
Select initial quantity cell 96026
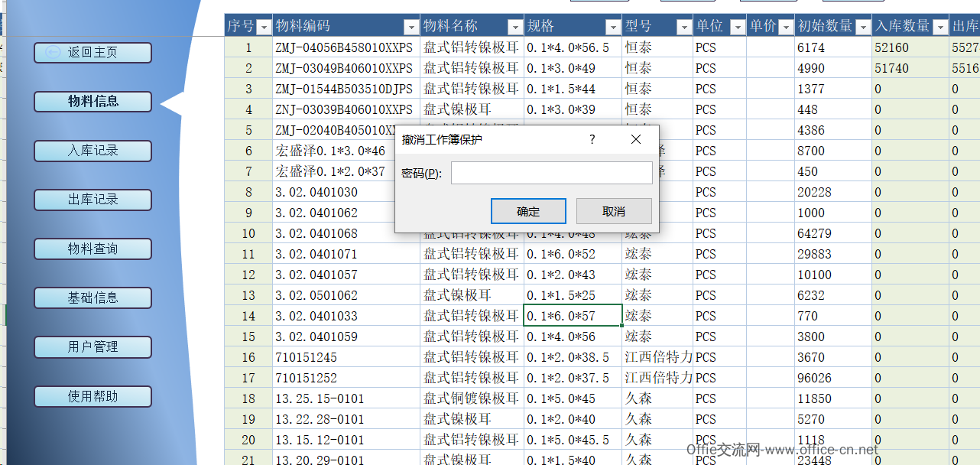coord(833,378)
